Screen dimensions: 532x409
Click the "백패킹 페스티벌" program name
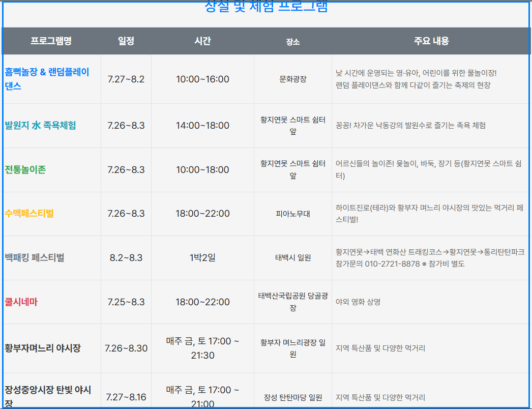(34, 257)
